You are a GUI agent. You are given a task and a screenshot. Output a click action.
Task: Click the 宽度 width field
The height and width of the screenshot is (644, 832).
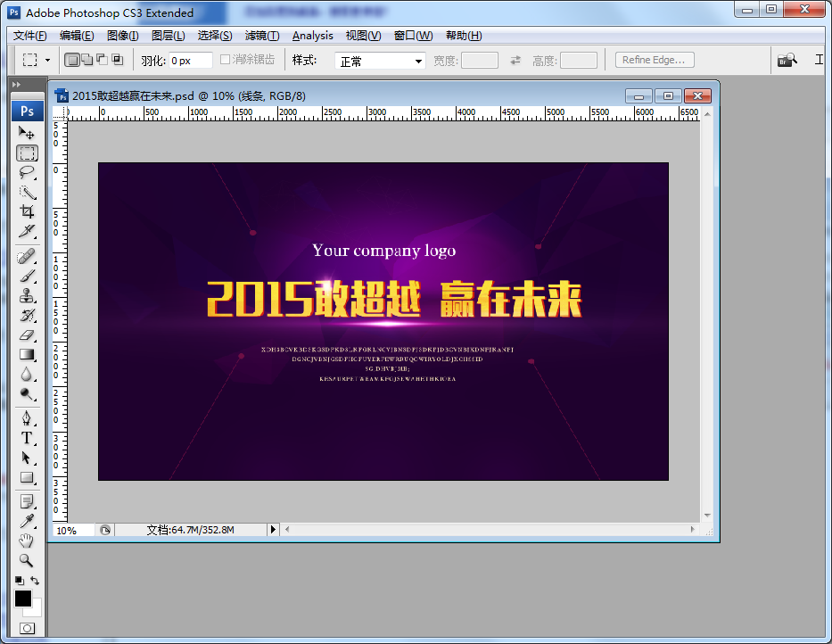coord(480,61)
